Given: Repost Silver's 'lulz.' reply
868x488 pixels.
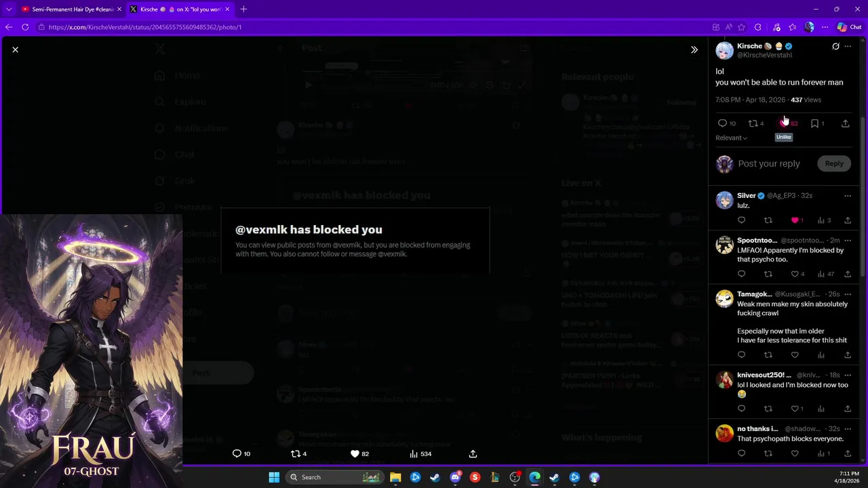Looking at the screenshot, I should 768,220.
